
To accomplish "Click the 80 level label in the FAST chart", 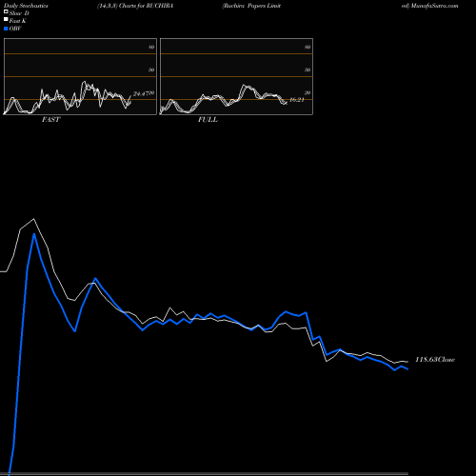I will (x=151, y=47).
